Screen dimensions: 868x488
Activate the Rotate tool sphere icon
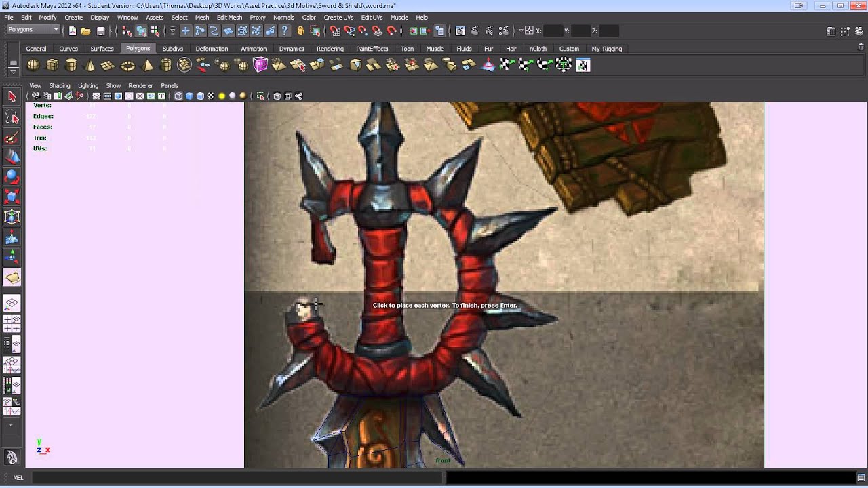point(12,178)
